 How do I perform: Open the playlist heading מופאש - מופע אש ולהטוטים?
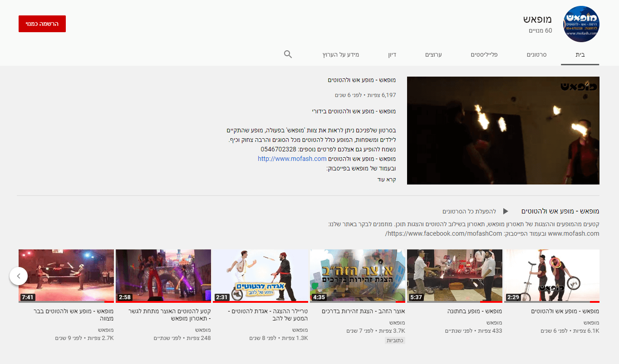point(560,211)
